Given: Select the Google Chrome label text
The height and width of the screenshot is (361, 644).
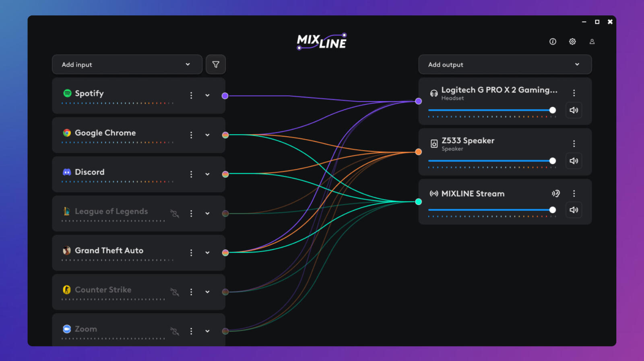Looking at the screenshot, I should click(x=105, y=133).
